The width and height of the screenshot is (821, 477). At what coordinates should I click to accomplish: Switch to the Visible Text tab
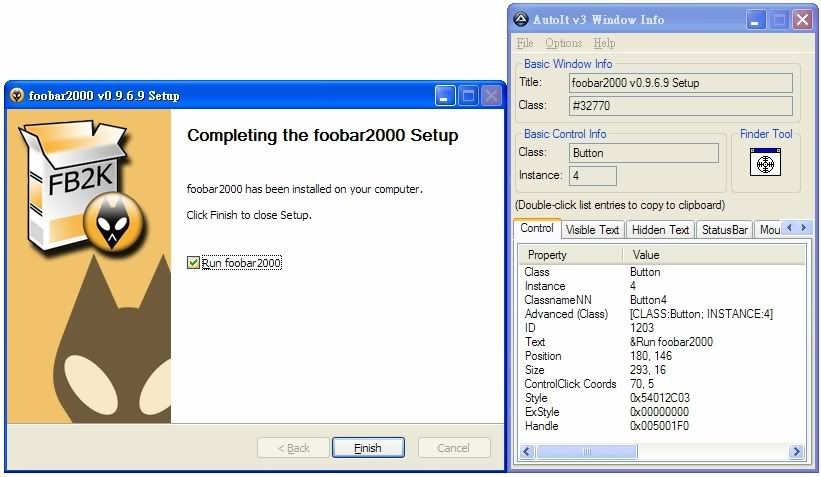pos(592,229)
